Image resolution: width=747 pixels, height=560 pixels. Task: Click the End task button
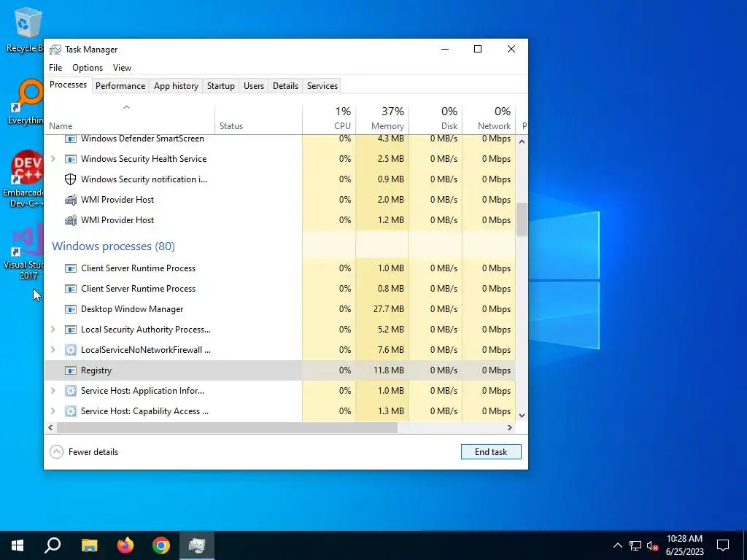(491, 452)
